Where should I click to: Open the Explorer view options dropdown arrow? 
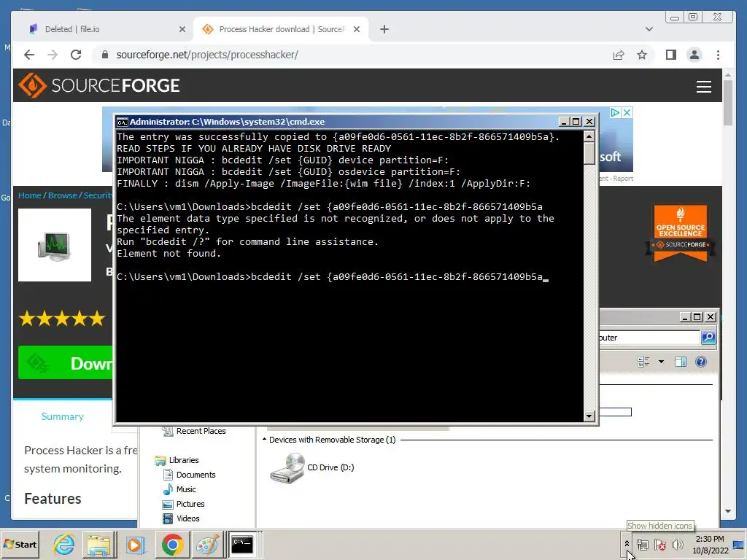click(661, 362)
